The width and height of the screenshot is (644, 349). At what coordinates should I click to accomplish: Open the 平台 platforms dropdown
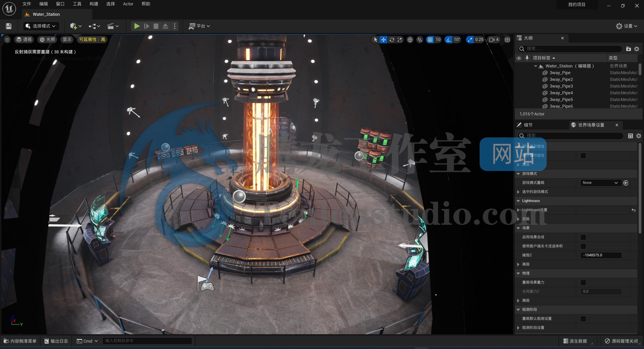(199, 26)
